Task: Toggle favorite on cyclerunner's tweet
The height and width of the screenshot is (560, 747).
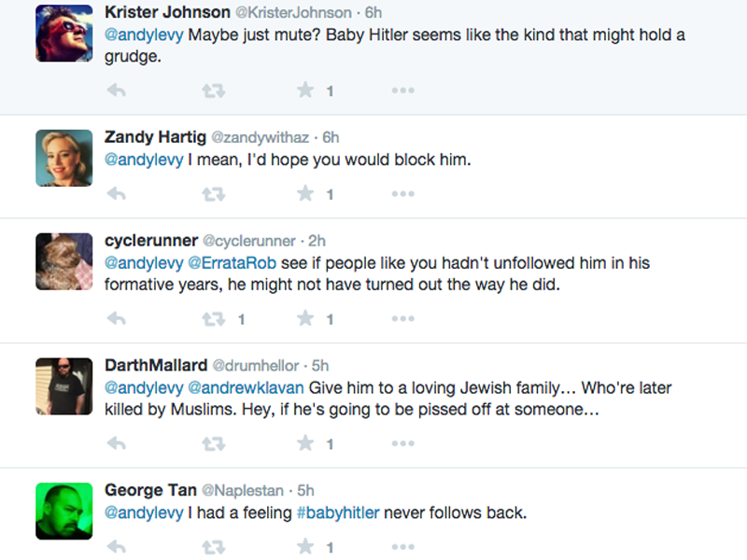Action: coord(305,319)
